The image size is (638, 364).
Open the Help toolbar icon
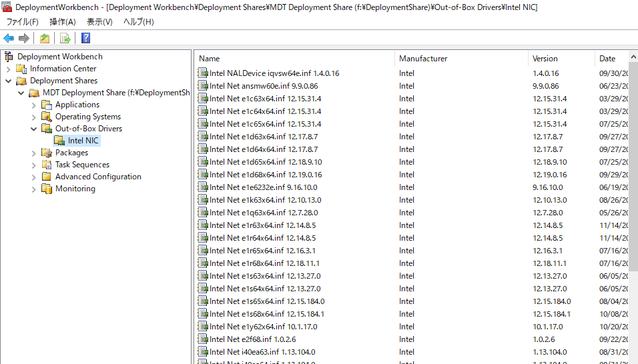[85, 38]
